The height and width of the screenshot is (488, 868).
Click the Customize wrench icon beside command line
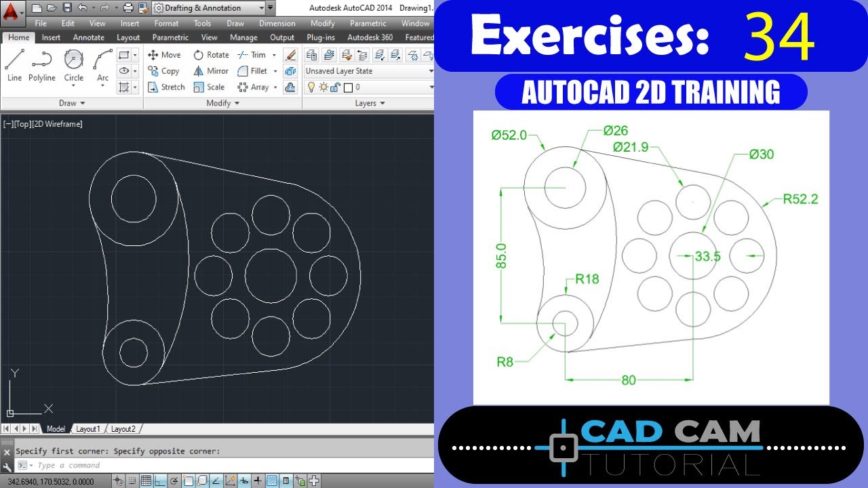(7, 466)
